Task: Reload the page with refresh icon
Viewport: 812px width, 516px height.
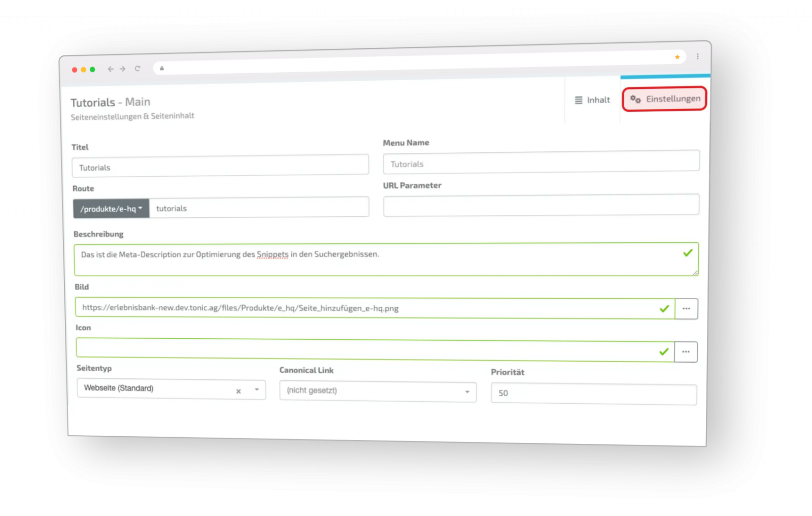Action: (138, 69)
